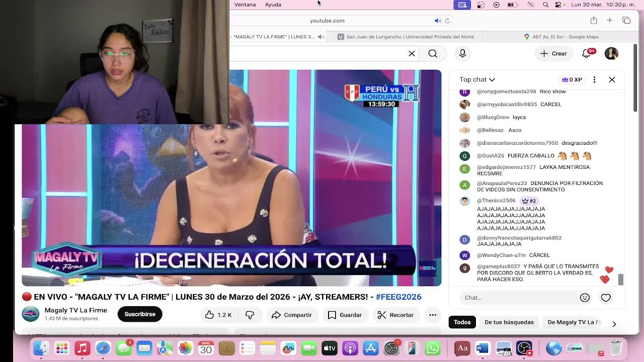This screenshot has width=644, height=362.
Task: Subscribe with the Suscribirse button
Action: [140, 314]
